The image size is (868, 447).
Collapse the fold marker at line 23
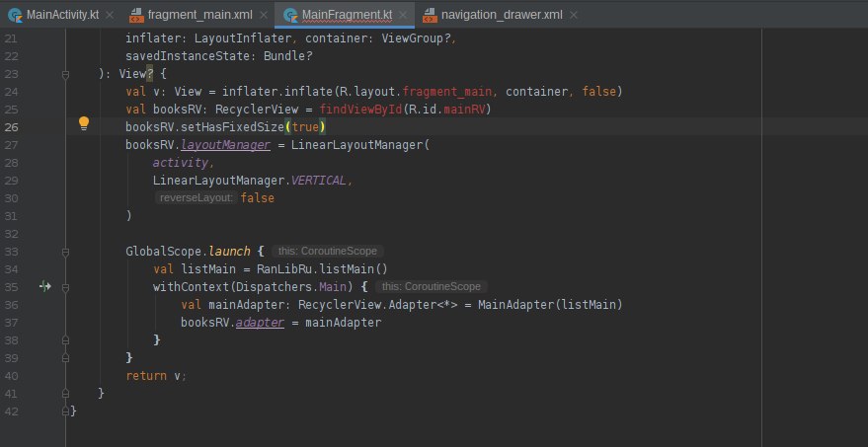pos(65,74)
